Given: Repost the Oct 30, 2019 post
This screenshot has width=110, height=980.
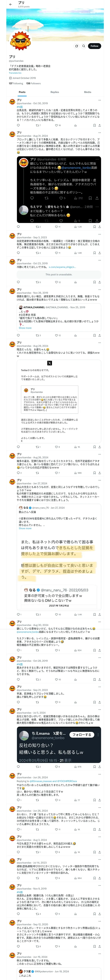Looking at the screenshot, I should pyautogui.click(x=37, y=125).
